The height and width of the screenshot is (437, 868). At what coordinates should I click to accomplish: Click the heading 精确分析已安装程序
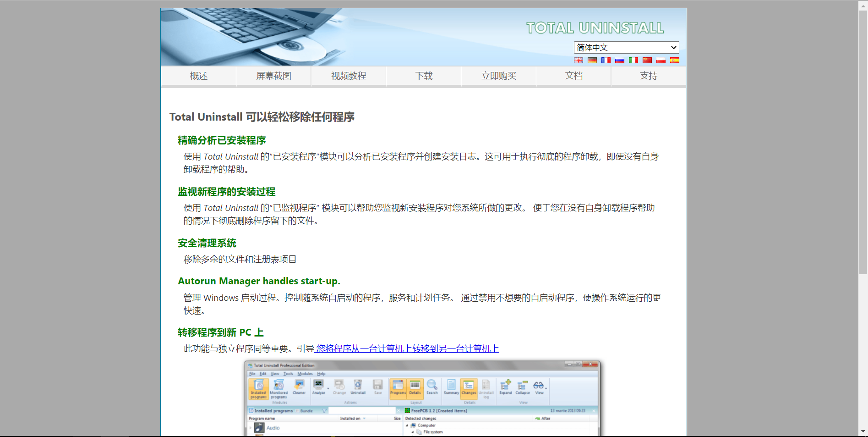pyautogui.click(x=222, y=140)
